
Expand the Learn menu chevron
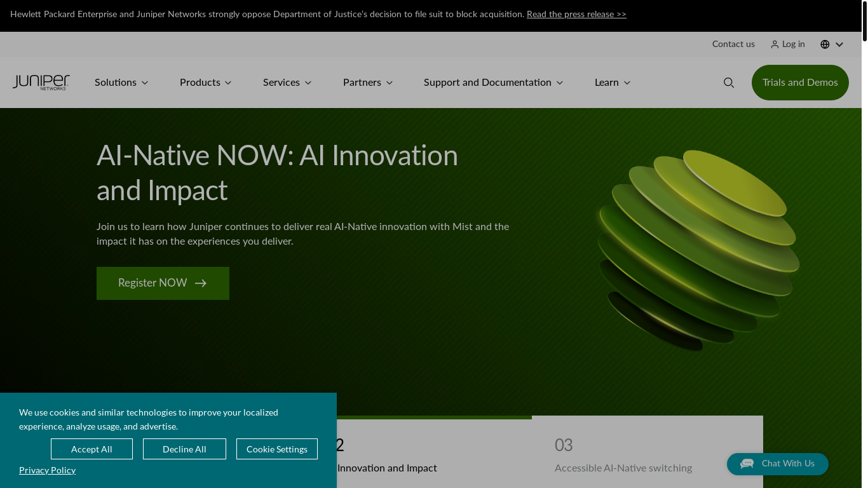627,83
